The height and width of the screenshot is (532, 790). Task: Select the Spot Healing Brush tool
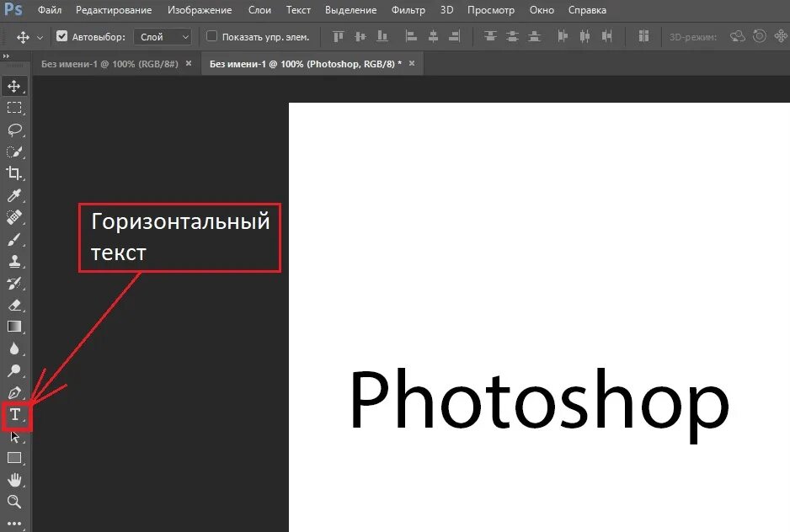point(14,217)
